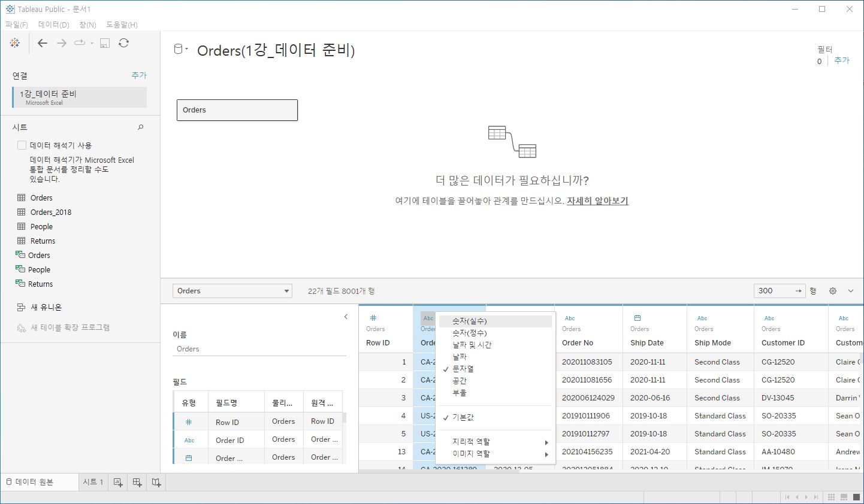Click the new worksheet icon
Image resolution: width=864 pixels, height=504 pixels.
pos(118,482)
